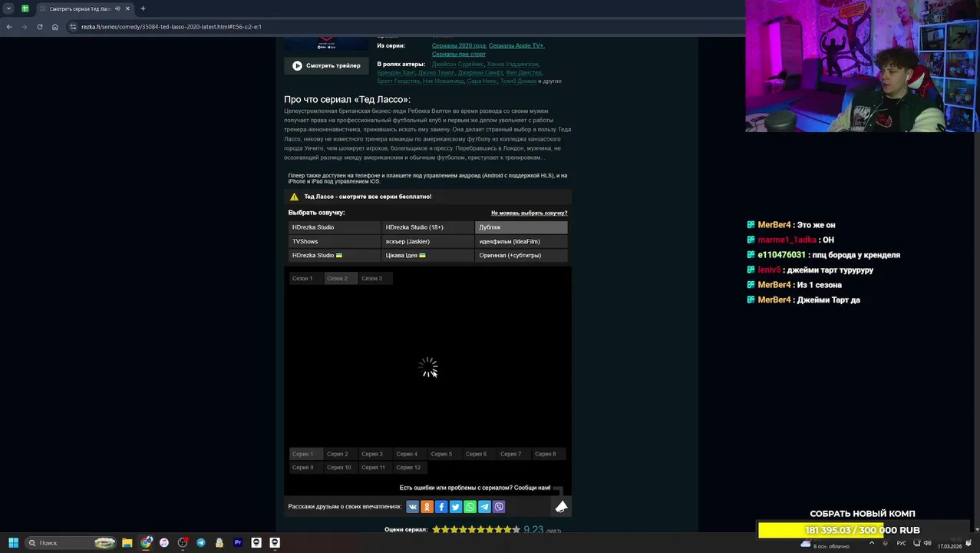Open the Windows Start button
The width and height of the screenshot is (980, 553).
tap(13, 543)
